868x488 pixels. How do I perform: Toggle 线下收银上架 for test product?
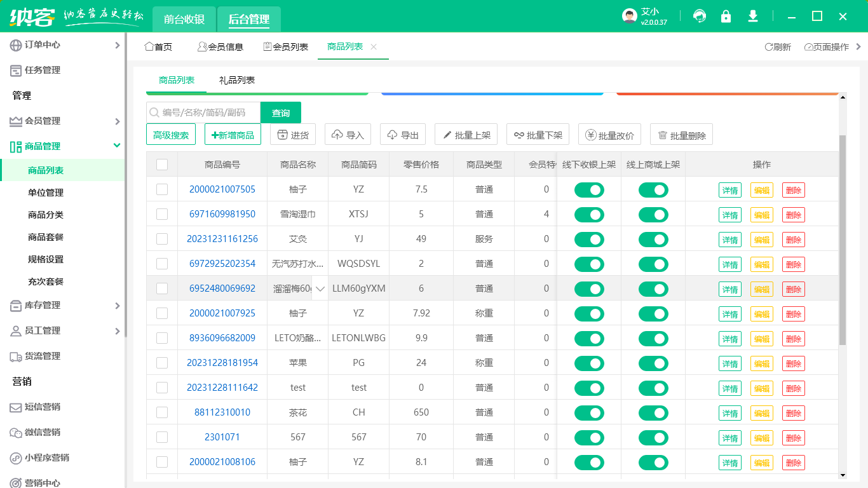click(589, 388)
